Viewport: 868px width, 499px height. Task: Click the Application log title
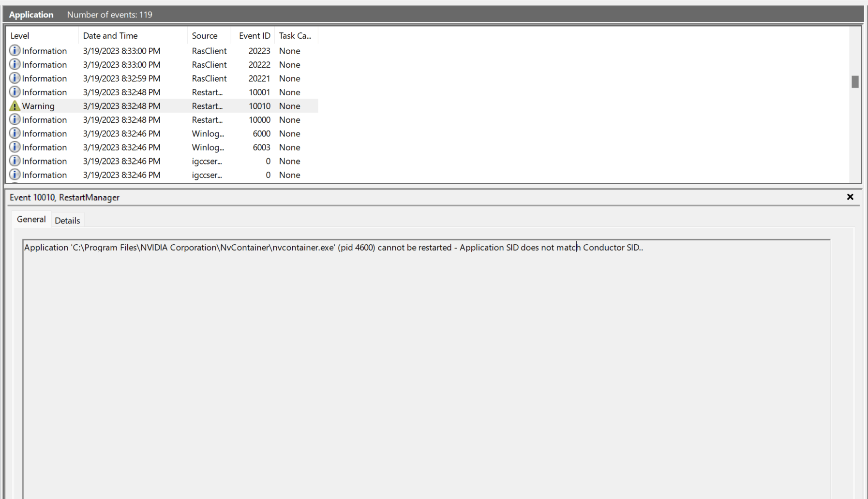[x=31, y=15]
